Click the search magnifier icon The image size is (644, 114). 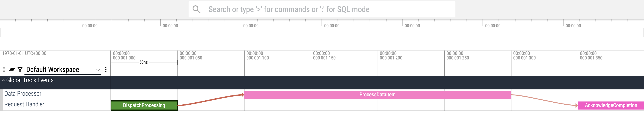[196, 10]
